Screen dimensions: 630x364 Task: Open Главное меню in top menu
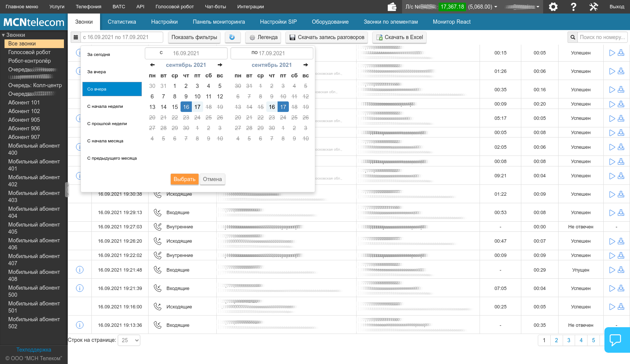tap(22, 7)
